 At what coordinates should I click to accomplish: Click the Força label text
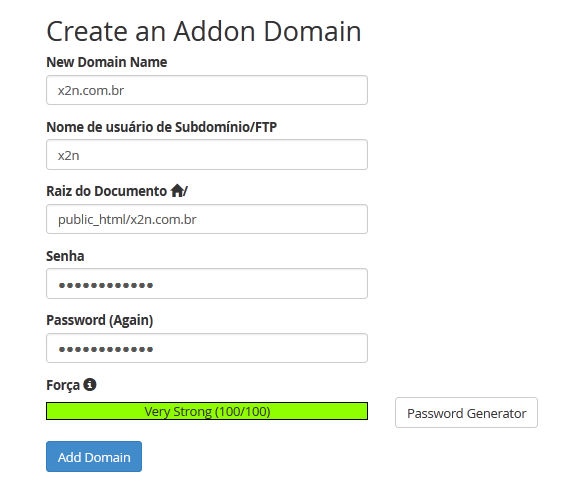click(63, 385)
